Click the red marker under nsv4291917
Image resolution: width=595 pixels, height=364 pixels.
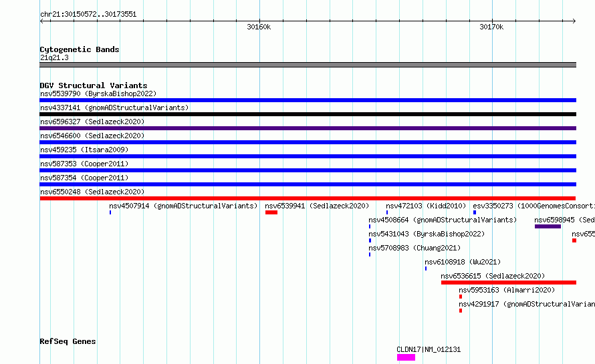tap(461, 311)
